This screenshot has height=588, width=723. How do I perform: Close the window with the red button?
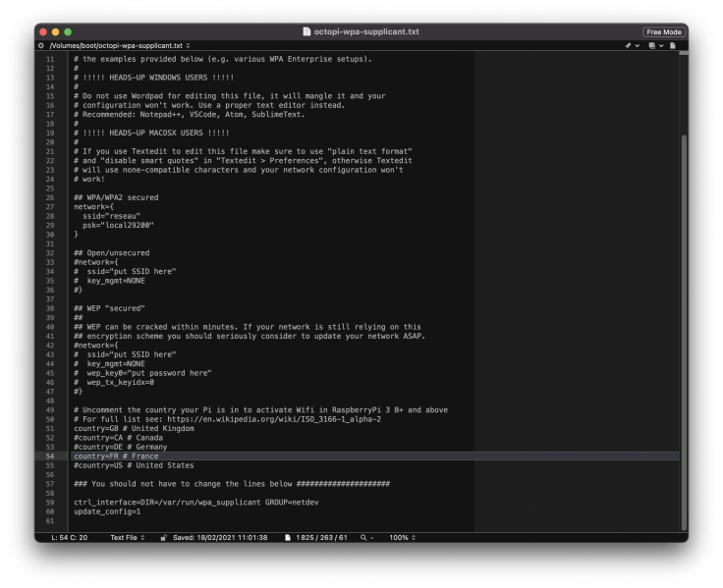click(43, 31)
